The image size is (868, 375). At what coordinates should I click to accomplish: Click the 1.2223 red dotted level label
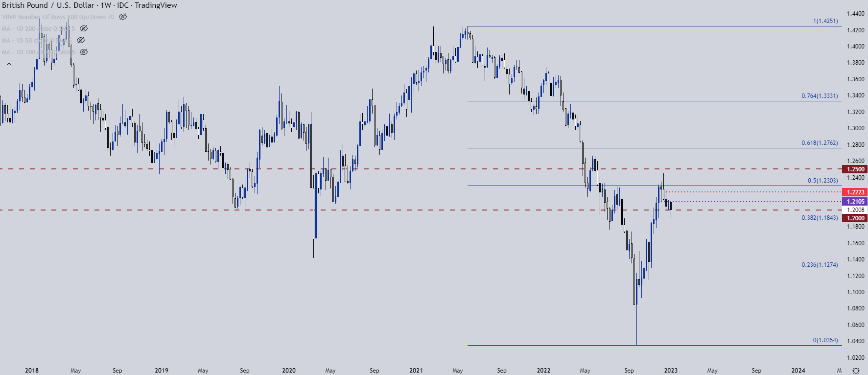click(x=855, y=192)
